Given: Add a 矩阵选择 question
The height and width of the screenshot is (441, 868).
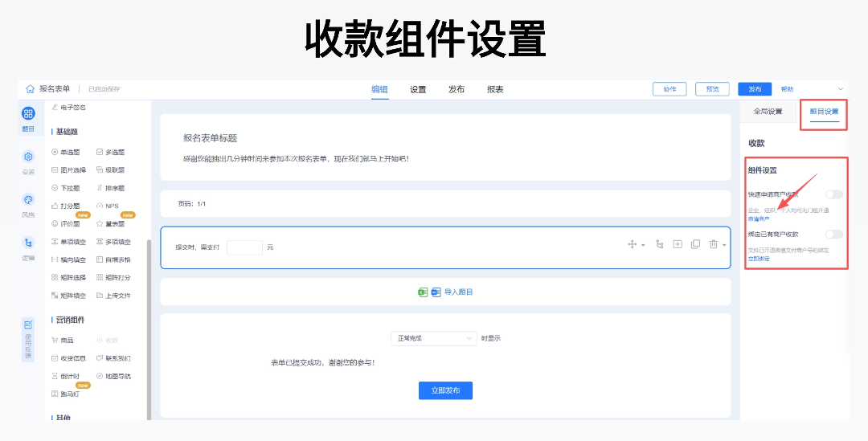Looking at the screenshot, I should (68, 277).
